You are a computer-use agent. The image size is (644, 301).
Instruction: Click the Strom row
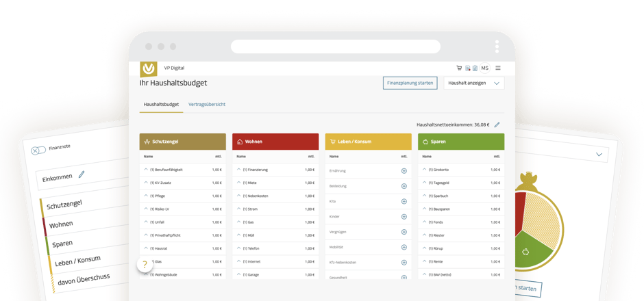275,209
